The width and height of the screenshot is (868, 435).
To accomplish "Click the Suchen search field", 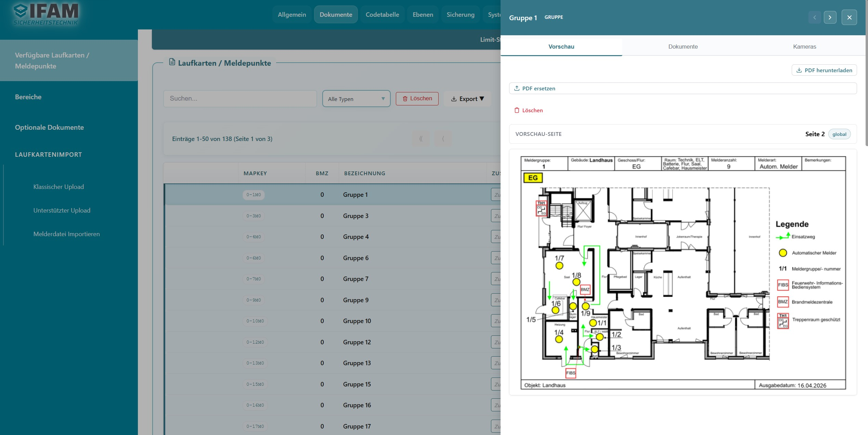I will click(x=240, y=99).
